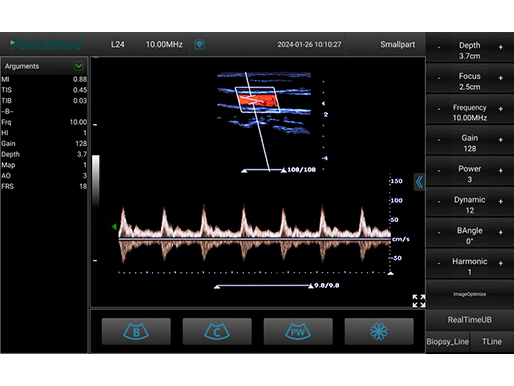
Task: Click the blue shield icon in header
Action: pos(199,44)
